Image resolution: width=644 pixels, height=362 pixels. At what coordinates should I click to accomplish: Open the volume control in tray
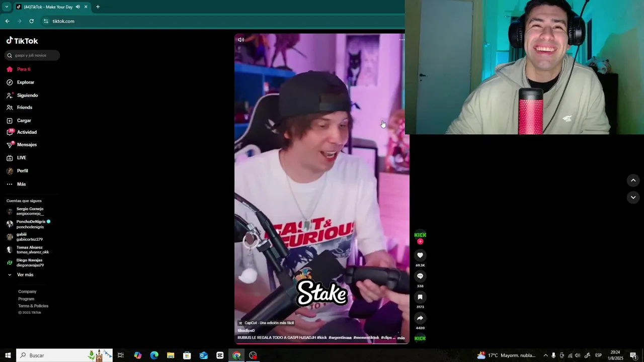[x=578, y=355]
